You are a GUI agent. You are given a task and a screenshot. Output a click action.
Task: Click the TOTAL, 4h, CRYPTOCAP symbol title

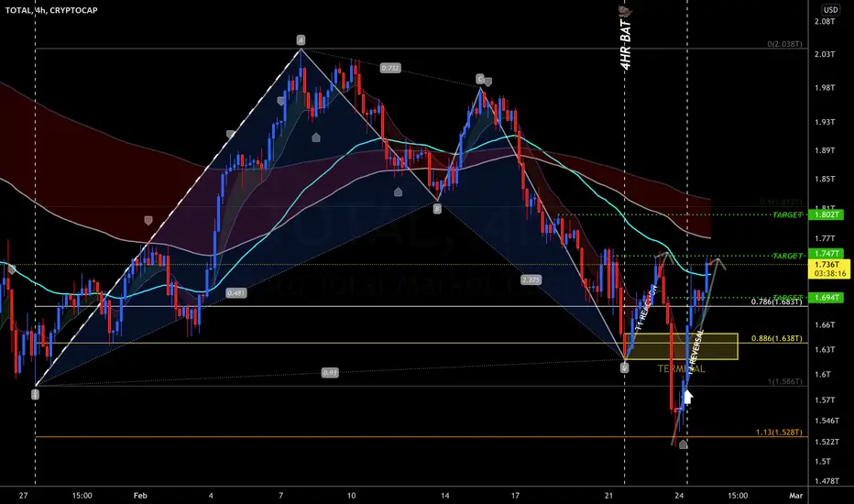[x=51, y=10]
